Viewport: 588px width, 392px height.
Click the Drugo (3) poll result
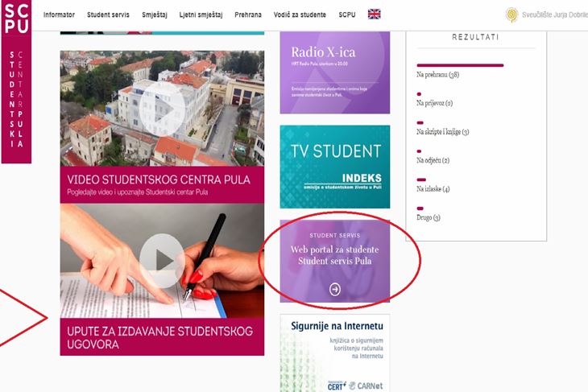pos(429,217)
